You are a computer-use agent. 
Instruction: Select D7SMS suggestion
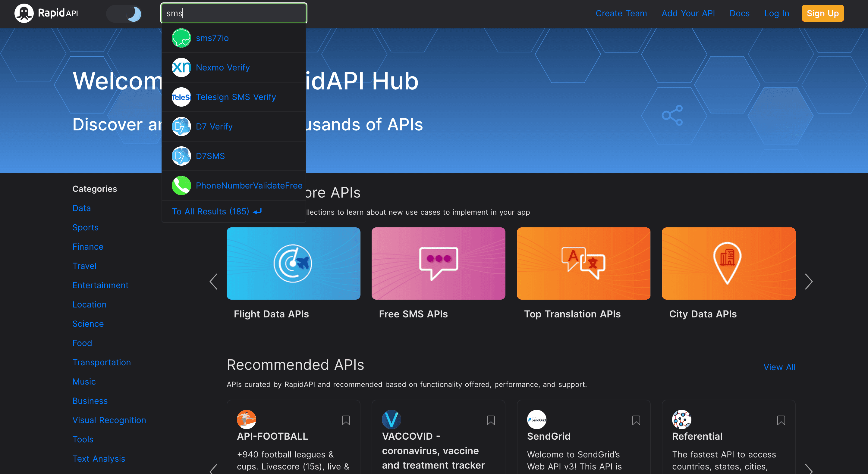tap(234, 156)
